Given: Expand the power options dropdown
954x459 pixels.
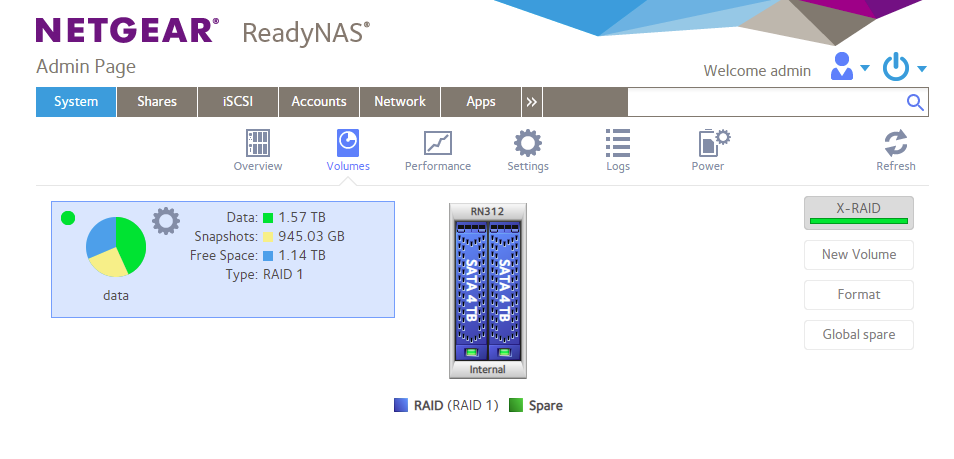Looking at the screenshot, I should pos(905,68).
